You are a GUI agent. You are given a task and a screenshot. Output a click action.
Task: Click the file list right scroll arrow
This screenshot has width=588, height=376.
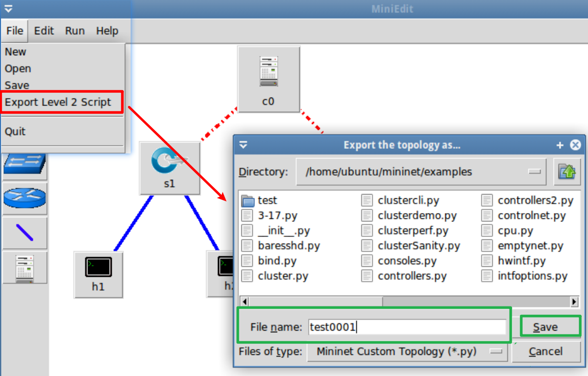(x=574, y=302)
